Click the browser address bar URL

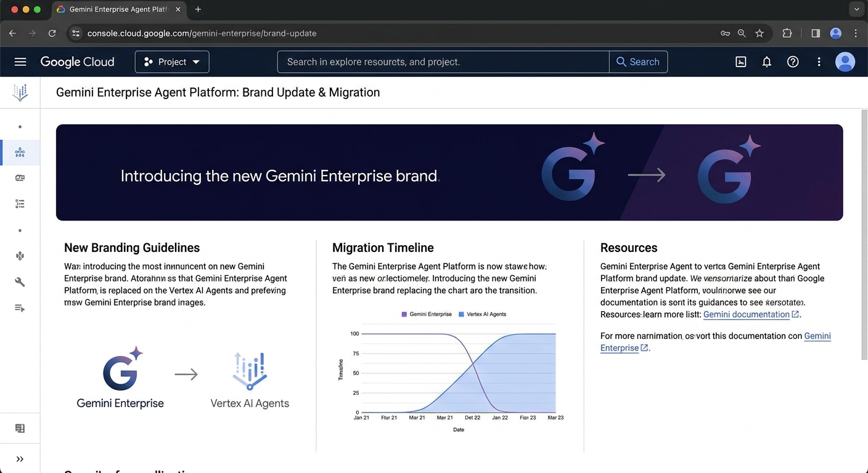[202, 33]
